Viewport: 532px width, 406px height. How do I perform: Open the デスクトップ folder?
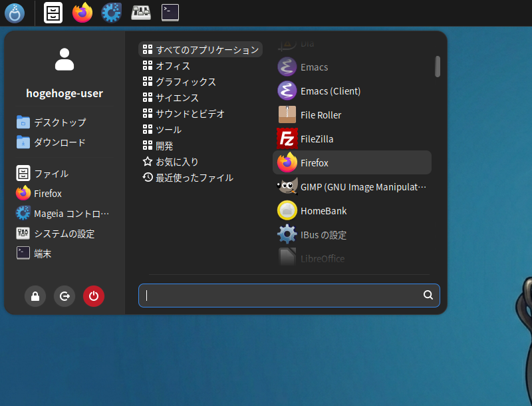point(51,122)
